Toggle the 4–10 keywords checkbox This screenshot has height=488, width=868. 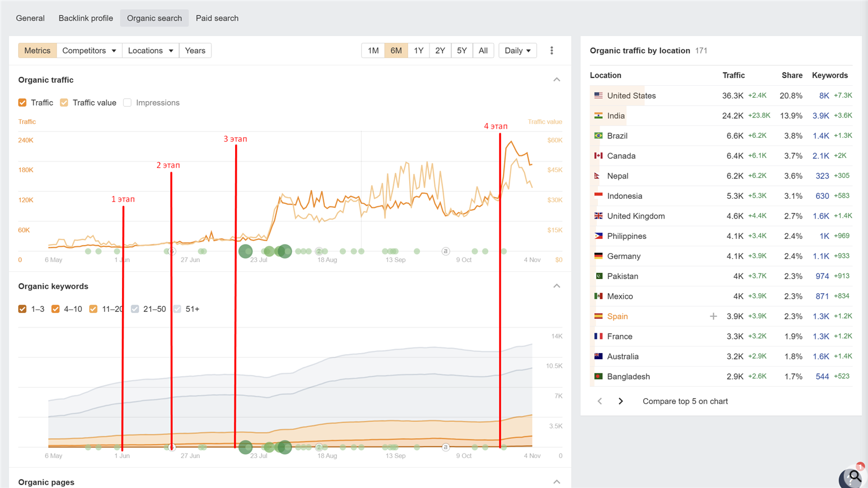(55, 309)
